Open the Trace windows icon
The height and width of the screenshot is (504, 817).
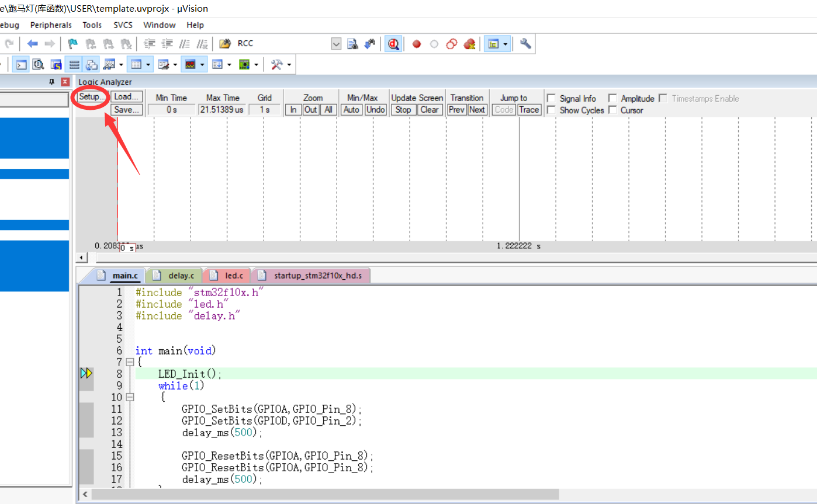click(x=217, y=64)
